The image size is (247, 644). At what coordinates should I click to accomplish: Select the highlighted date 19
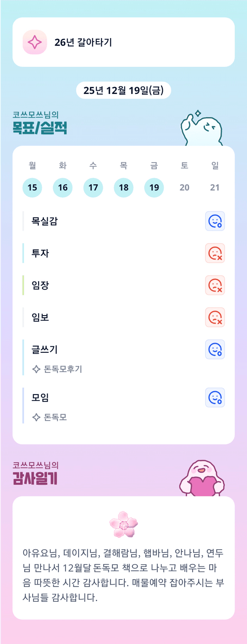coord(154,187)
